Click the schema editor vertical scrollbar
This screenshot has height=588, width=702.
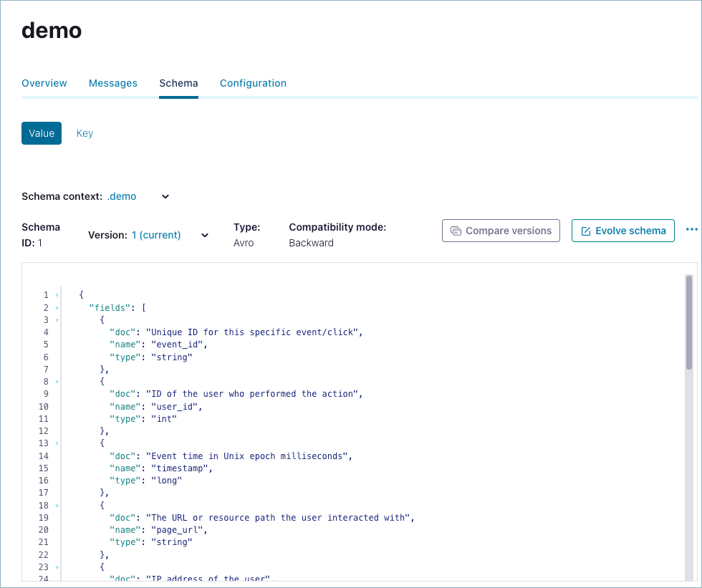[688, 322]
